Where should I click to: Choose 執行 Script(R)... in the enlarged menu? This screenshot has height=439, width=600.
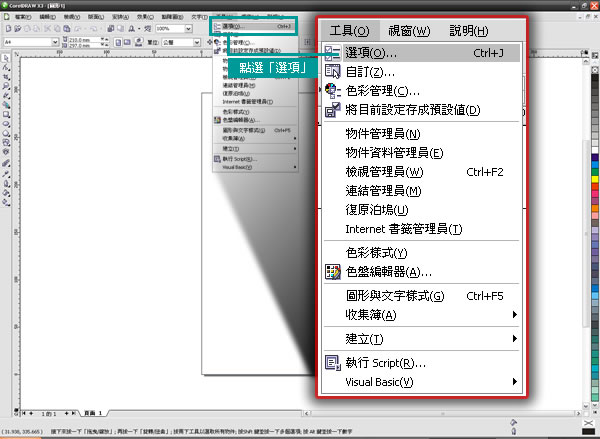pyautogui.click(x=421, y=362)
